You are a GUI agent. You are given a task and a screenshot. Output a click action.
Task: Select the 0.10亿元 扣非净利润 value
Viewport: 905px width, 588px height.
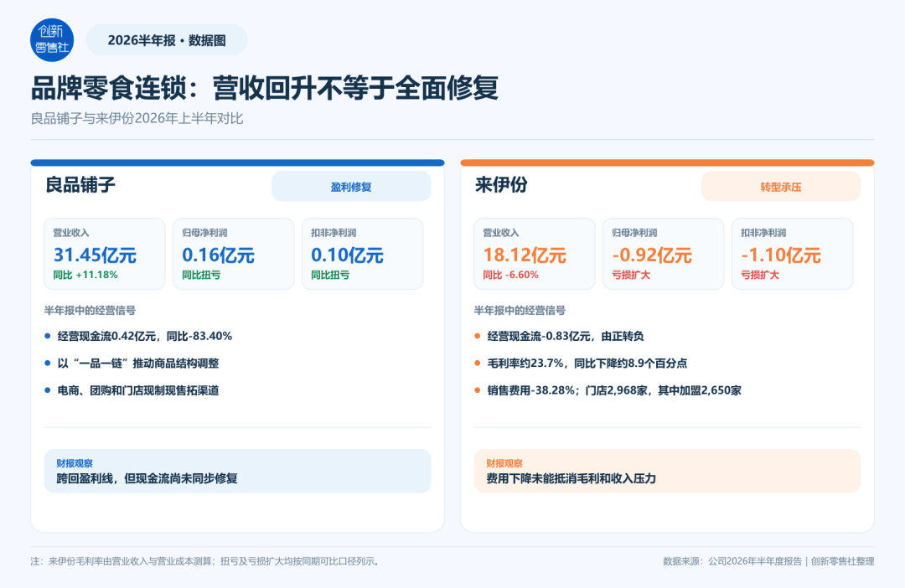tap(347, 255)
